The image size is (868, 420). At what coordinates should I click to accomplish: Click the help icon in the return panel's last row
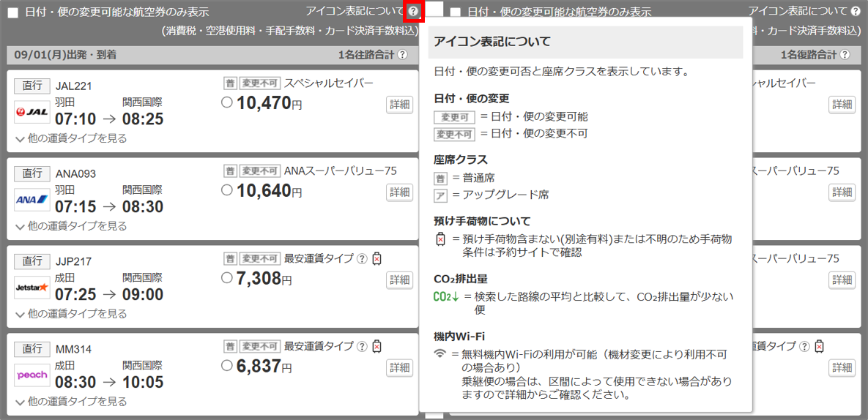coord(804,346)
